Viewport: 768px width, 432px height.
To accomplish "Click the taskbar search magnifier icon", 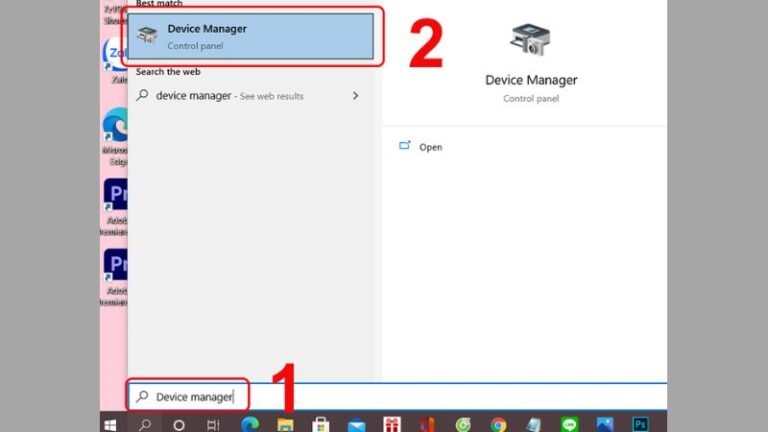I will click(x=145, y=424).
